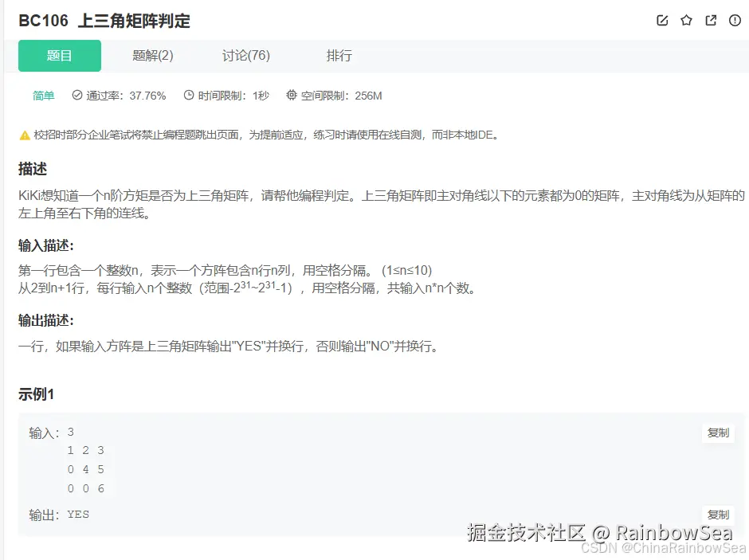Click the yellow warning triangle in notice banner
The width and height of the screenshot is (749, 560).
click(25, 135)
